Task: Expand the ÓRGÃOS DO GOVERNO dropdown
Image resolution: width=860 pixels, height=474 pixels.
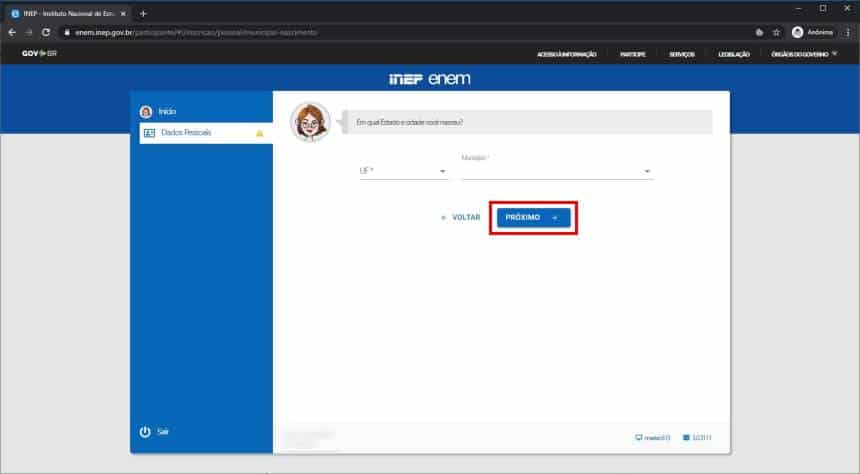Action: (x=804, y=54)
